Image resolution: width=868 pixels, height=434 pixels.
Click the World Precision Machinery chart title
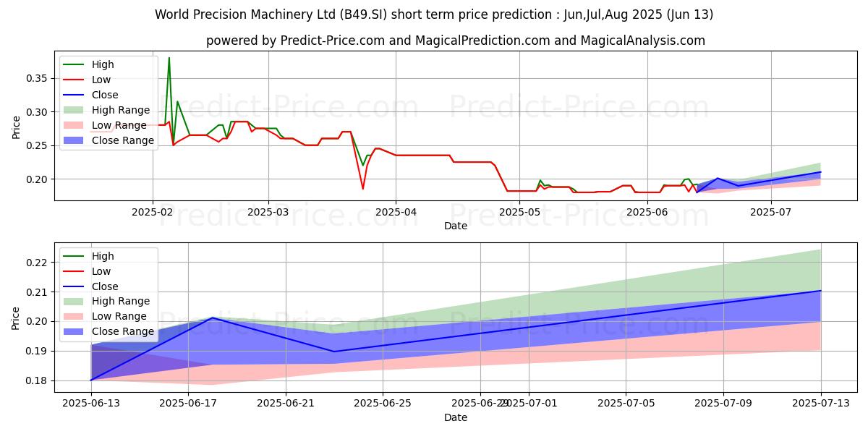point(434,14)
